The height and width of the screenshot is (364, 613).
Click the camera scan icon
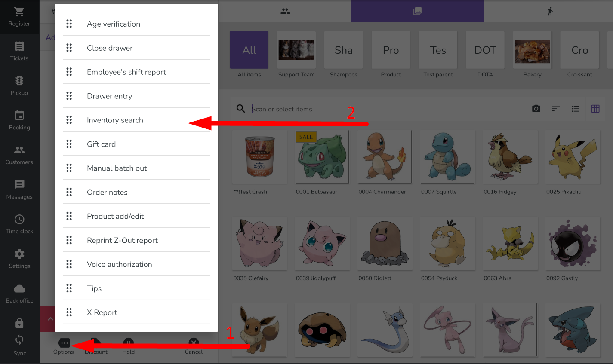point(536,109)
